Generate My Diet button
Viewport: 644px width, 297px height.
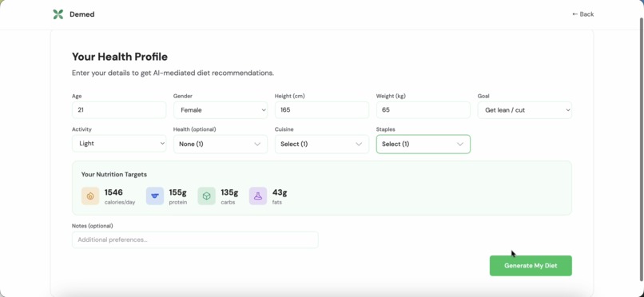[531, 266]
